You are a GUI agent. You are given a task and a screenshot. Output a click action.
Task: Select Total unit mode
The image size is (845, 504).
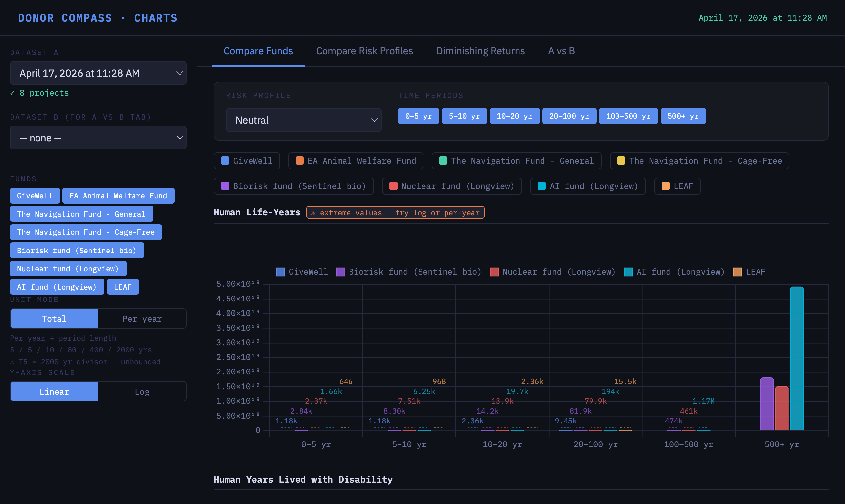pos(54,319)
